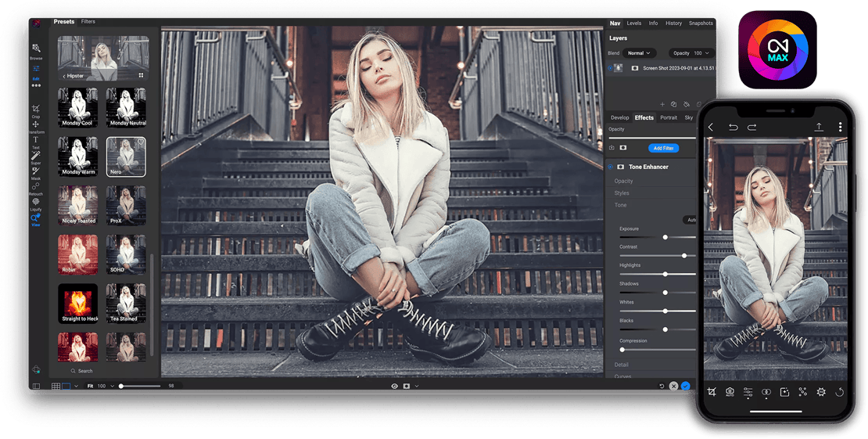Switch to the Portrait tab
Screen dimensions: 868x439
[x=669, y=117]
